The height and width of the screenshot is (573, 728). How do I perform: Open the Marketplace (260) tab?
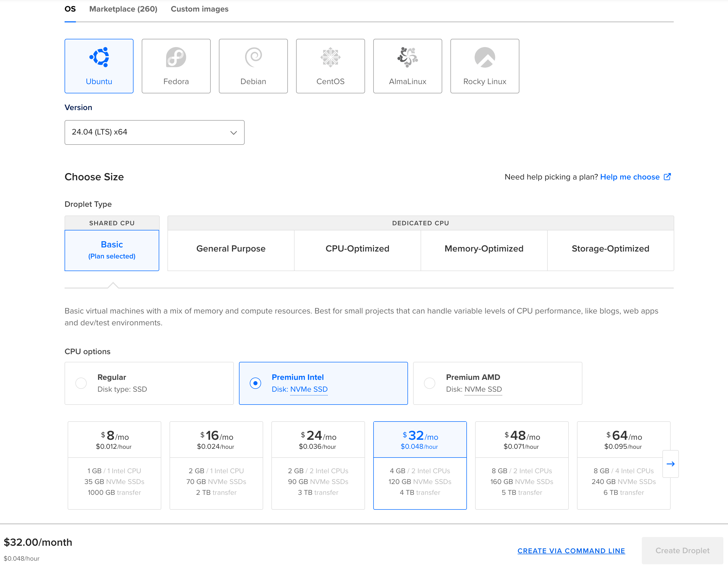click(x=123, y=9)
